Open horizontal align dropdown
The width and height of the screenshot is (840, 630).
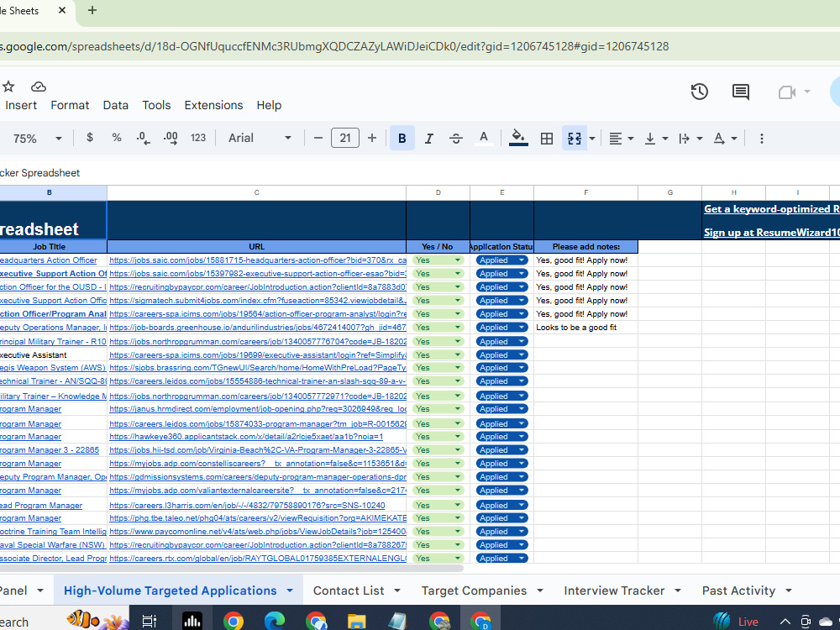622,139
